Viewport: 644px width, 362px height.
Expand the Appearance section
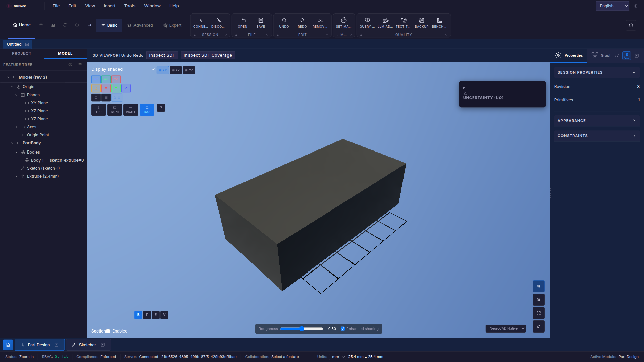(x=597, y=121)
